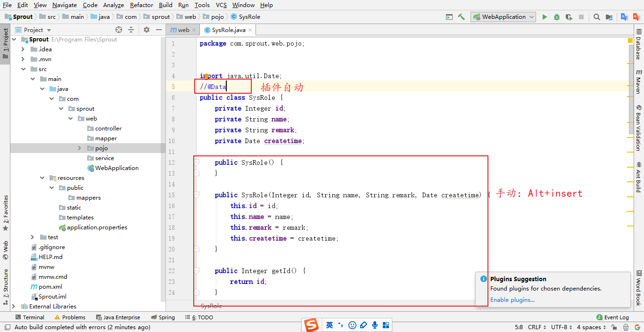Toggle the Structure tool window
644x332 pixels.
[6, 283]
